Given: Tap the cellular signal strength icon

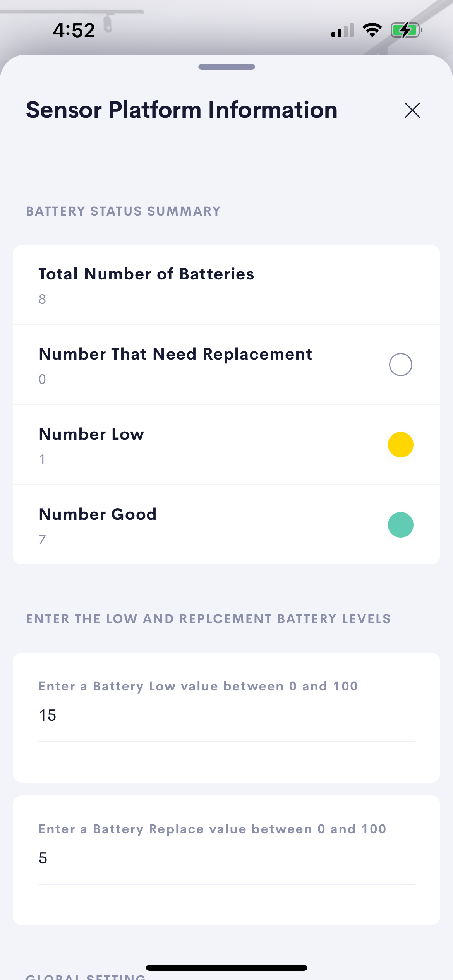Looking at the screenshot, I should (343, 30).
